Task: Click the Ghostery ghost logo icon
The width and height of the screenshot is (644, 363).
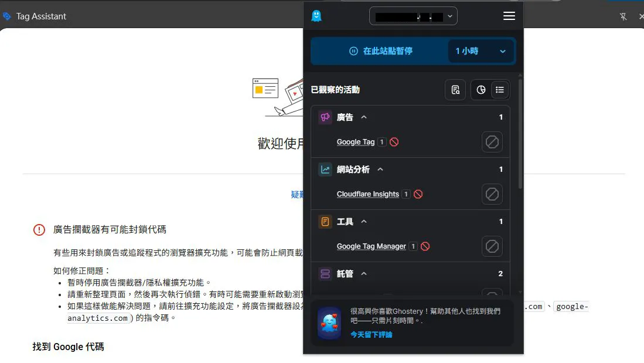Action: click(316, 16)
